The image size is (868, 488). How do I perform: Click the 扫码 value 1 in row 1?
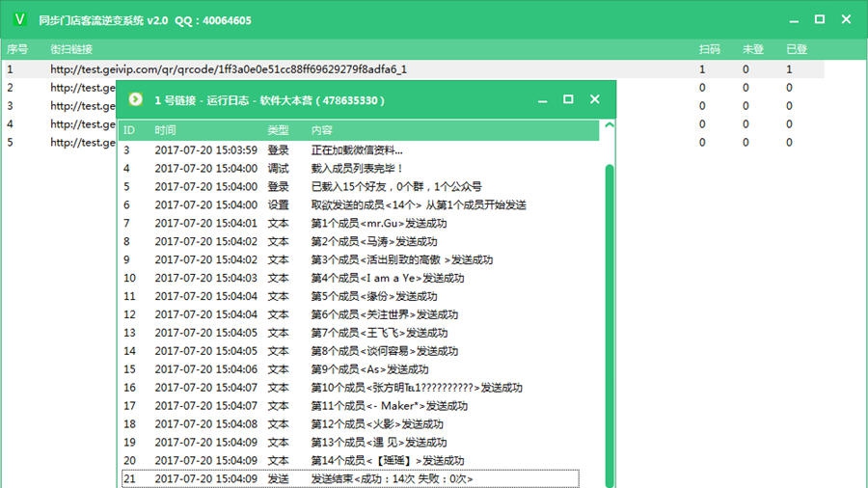click(x=702, y=69)
